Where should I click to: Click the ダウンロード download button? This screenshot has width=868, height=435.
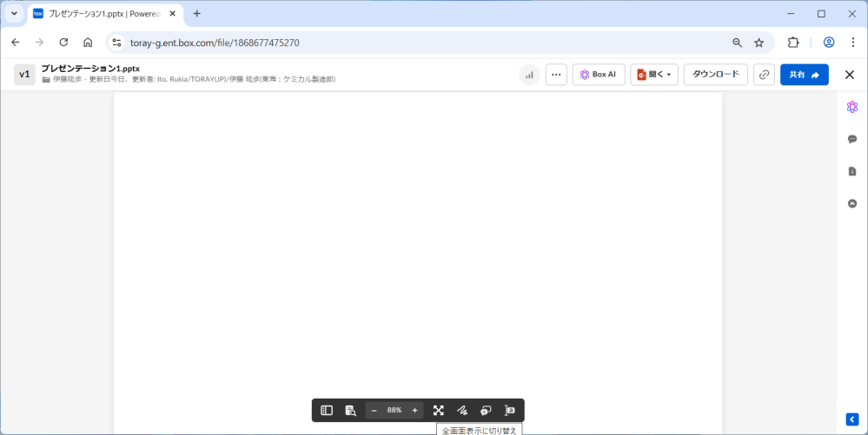(716, 75)
